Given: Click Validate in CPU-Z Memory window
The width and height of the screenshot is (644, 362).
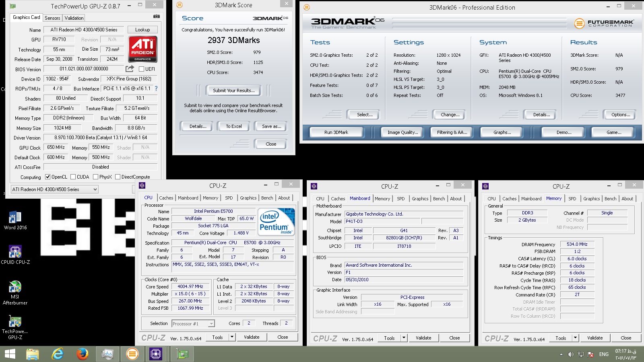Looking at the screenshot, I should click(595, 338).
